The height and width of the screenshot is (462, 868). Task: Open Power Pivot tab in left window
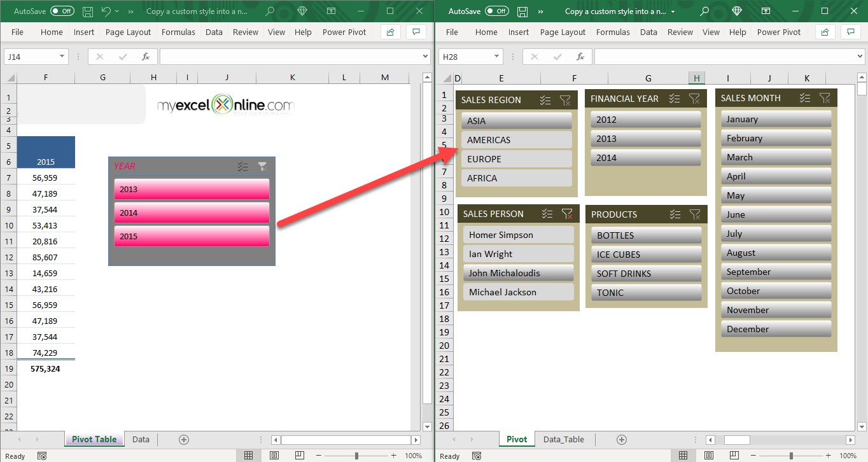(x=344, y=32)
